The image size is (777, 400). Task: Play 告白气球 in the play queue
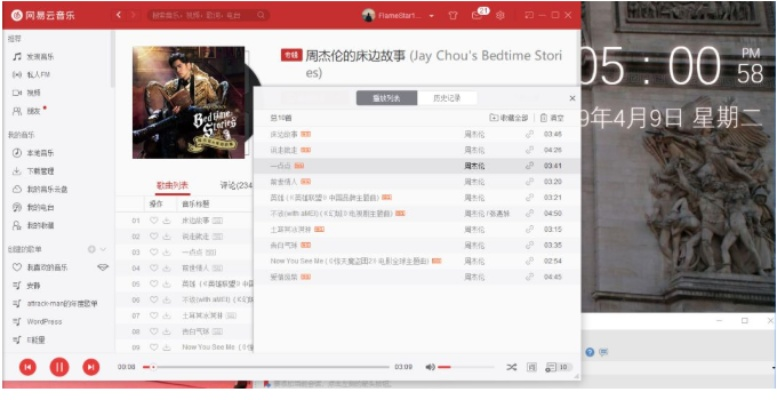pos(416,245)
